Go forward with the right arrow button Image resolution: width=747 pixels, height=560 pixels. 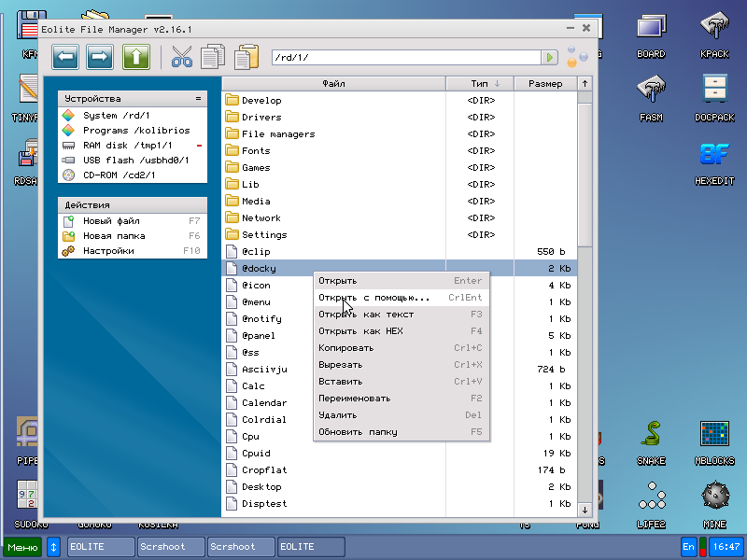pos(100,57)
